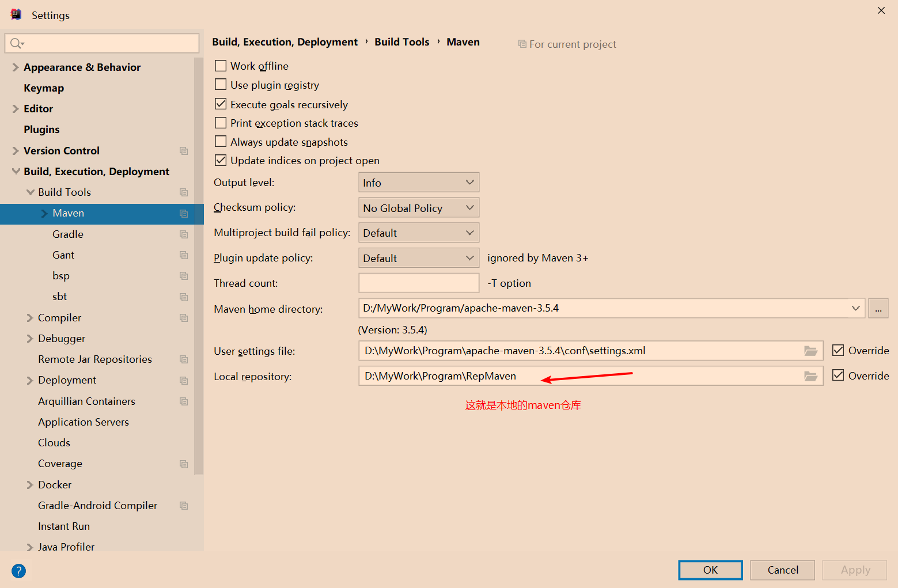Click the project-level icon beside Gradle
The image size is (898, 588).
184,234
